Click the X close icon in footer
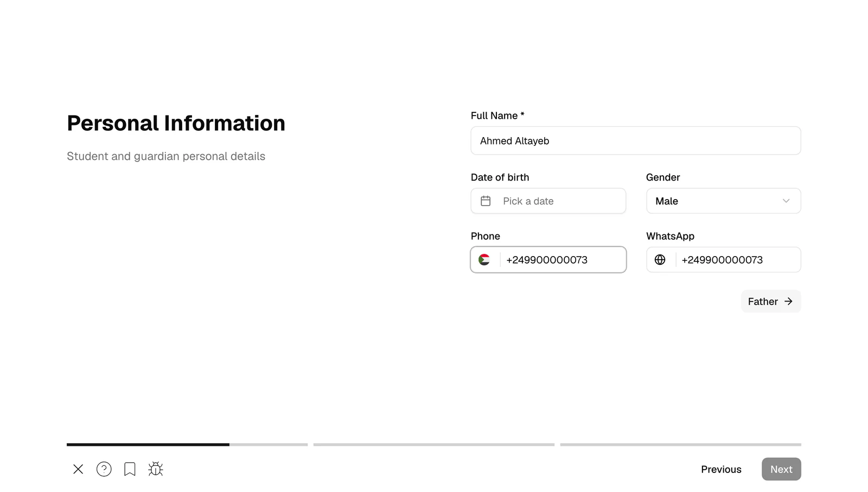 click(x=78, y=469)
